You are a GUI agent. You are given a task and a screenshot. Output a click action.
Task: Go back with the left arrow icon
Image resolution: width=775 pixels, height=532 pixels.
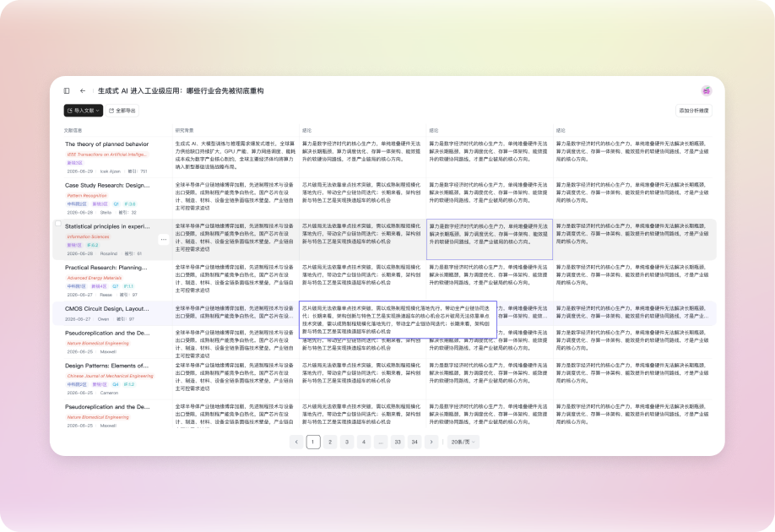(x=83, y=90)
